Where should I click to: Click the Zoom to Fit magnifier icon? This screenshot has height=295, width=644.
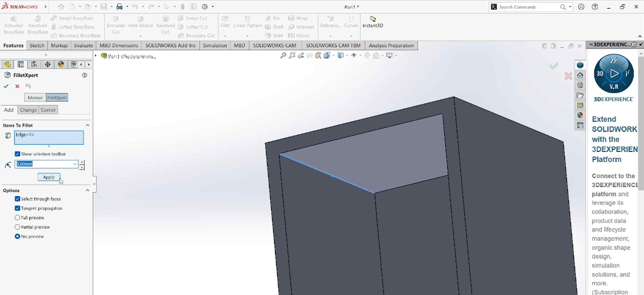click(x=283, y=56)
